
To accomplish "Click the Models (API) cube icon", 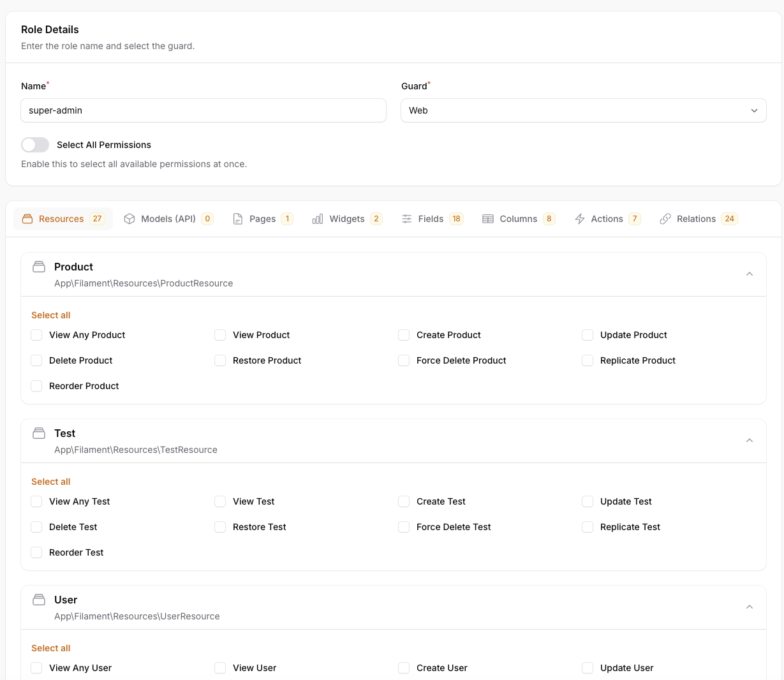I will point(129,219).
